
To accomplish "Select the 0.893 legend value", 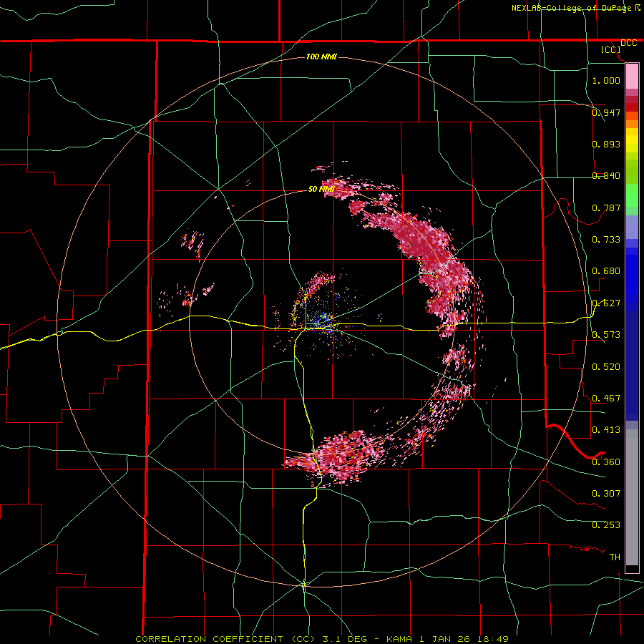I will (x=606, y=144).
